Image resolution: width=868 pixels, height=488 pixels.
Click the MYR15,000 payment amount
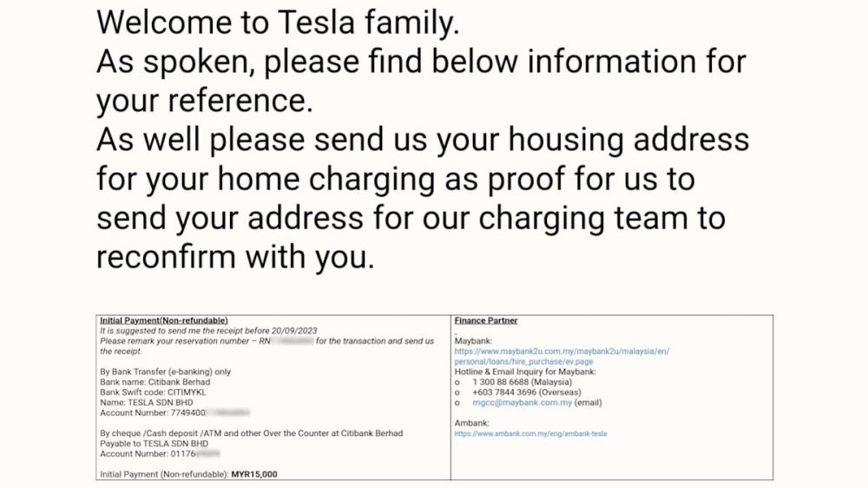(254, 474)
